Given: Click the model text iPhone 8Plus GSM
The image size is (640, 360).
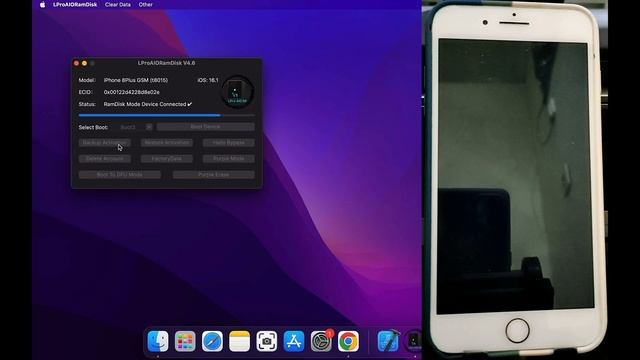Looking at the screenshot, I should click(x=136, y=80).
